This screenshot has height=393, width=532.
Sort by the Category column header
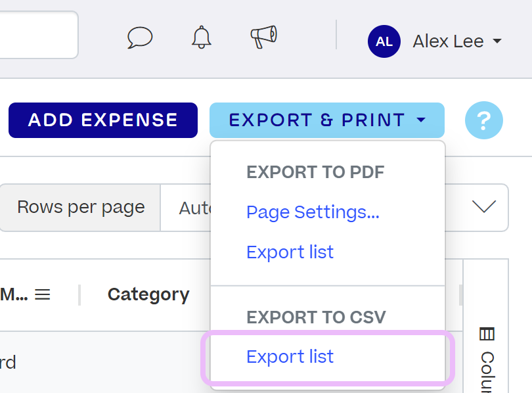pos(148,294)
